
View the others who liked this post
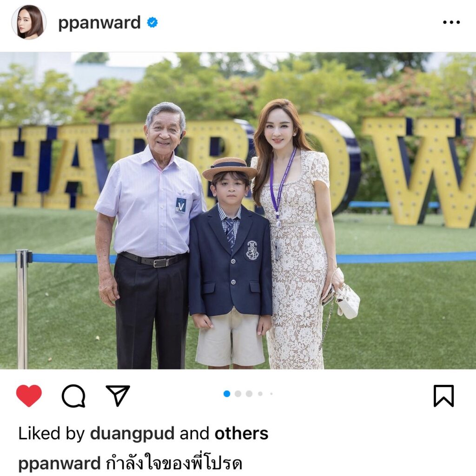point(241,433)
